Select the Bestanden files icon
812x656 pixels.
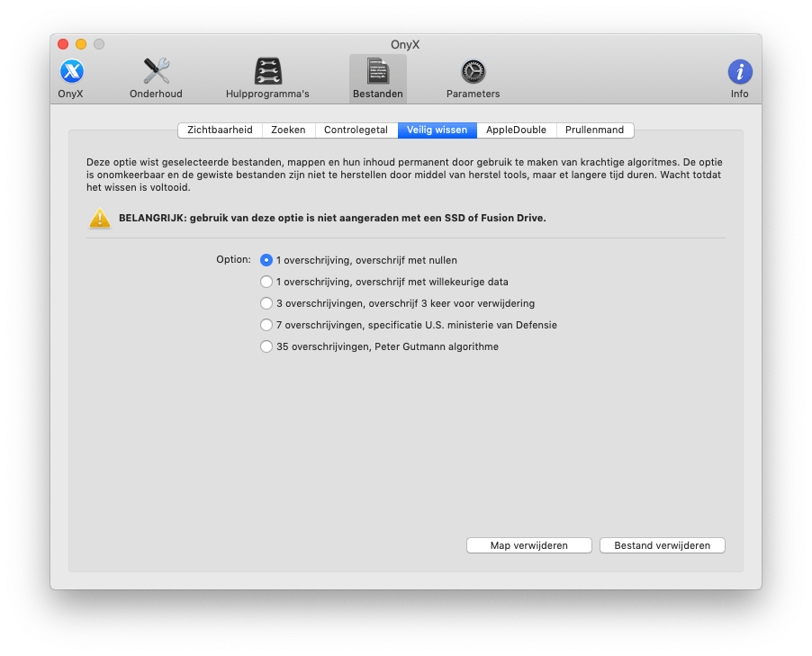point(377,78)
